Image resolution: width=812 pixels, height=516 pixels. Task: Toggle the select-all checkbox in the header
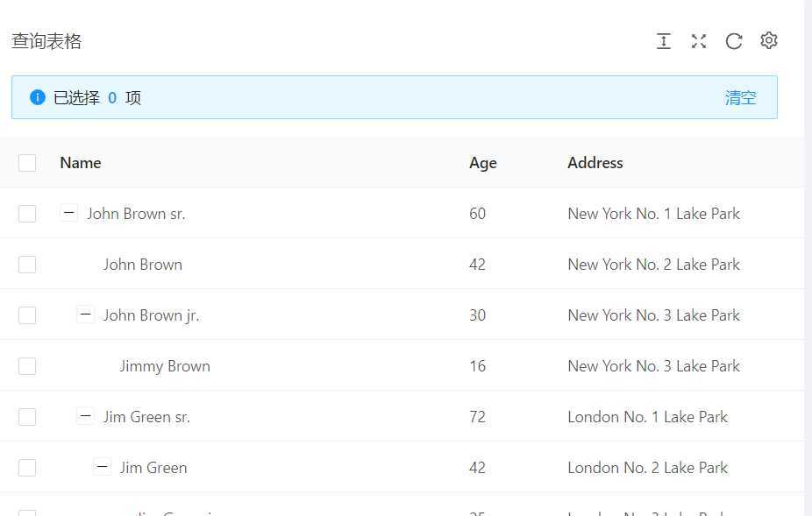click(x=27, y=163)
